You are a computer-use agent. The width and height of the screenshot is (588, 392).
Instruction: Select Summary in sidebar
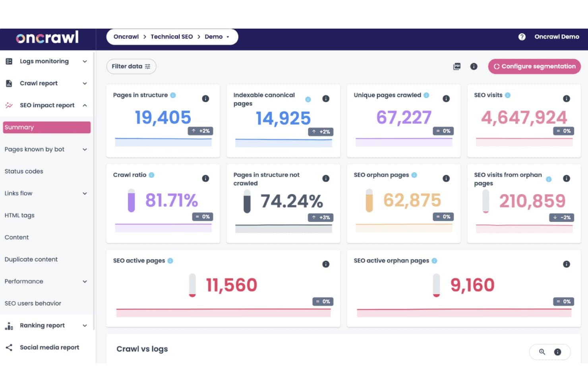[x=47, y=127]
